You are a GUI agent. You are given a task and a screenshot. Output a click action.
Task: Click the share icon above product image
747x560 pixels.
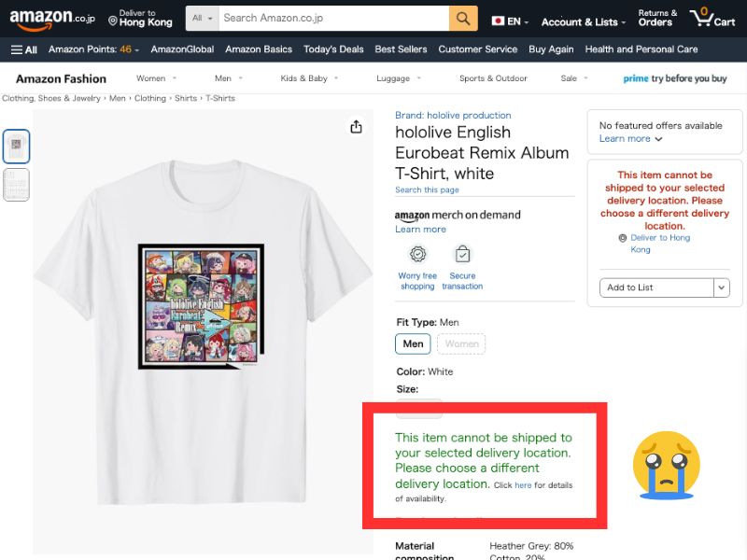tap(356, 127)
